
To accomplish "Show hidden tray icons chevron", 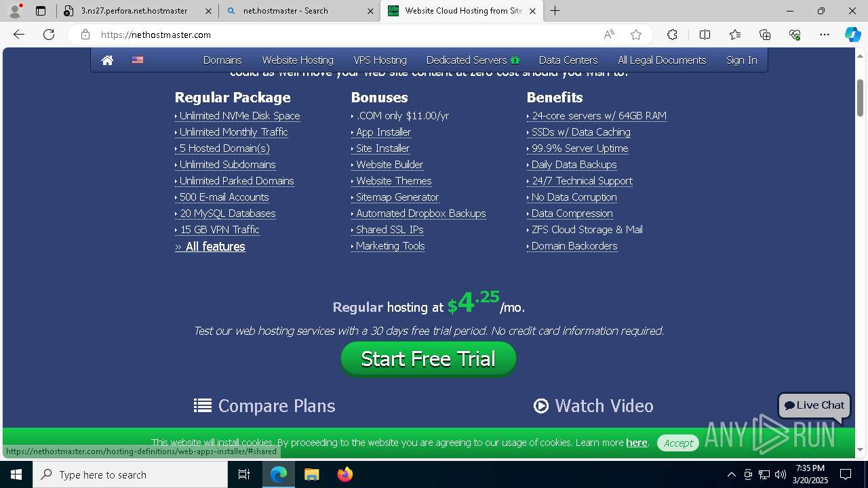I will pos(731,474).
